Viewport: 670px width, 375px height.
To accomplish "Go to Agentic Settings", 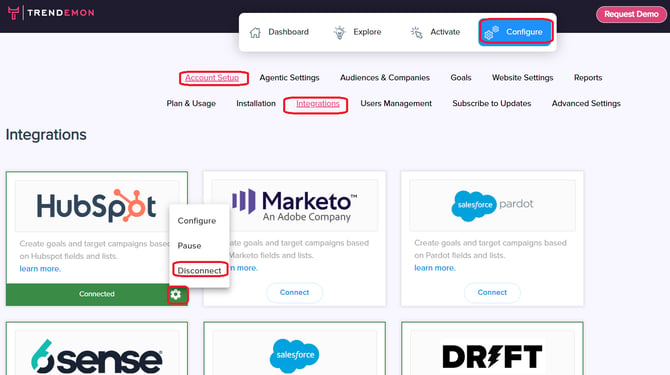I will pyautogui.click(x=289, y=78).
